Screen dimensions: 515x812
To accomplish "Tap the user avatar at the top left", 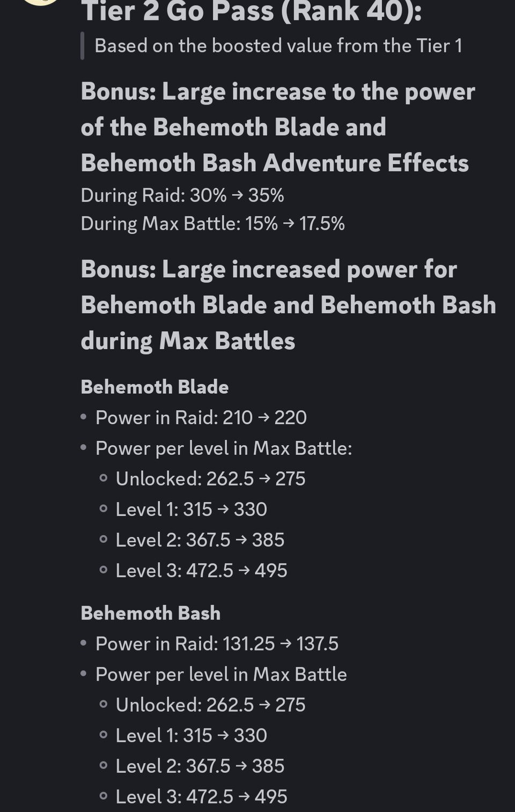I will (x=41, y=2).
